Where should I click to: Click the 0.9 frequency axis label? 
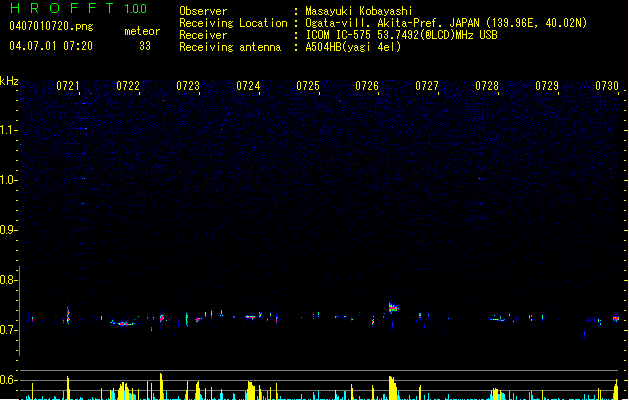8,230
